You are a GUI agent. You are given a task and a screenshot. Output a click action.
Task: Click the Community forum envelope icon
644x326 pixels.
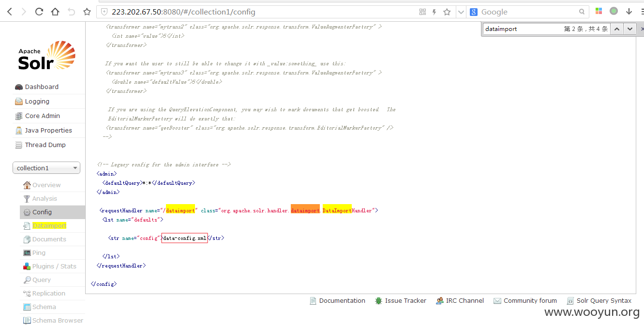coord(497,301)
